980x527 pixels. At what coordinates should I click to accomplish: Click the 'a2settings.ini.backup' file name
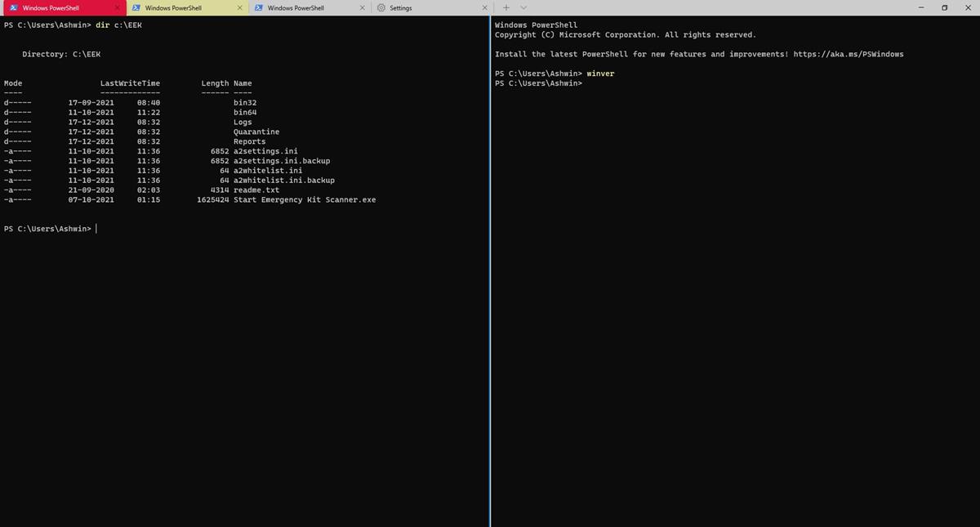coord(282,161)
